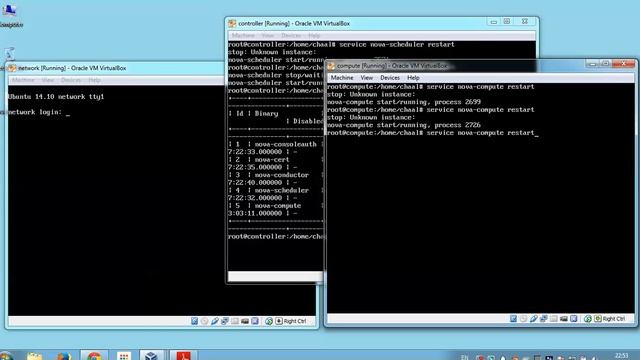Open Help menu in controller VM window
The width and height of the screenshot is (640, 360).
314,36
